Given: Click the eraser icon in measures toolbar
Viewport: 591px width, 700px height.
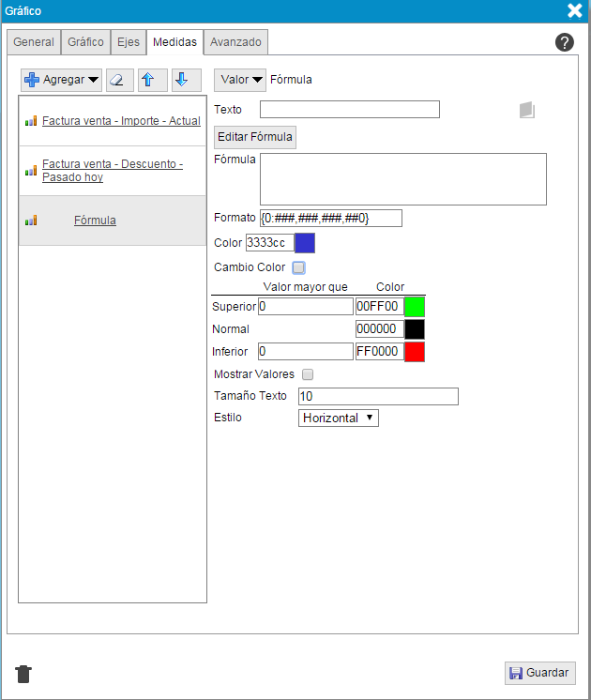Looking at the screenshot, I should tap(120, 80).
